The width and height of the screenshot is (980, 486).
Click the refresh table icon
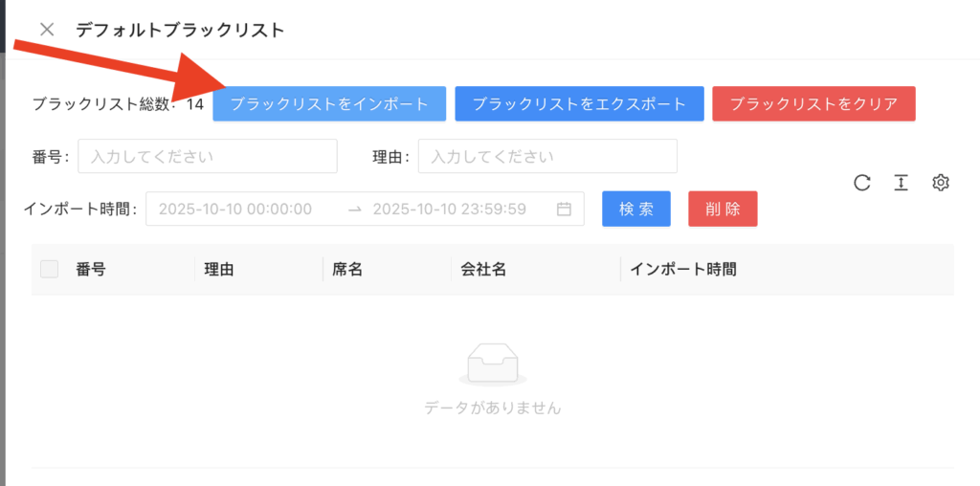tap(861, 183)
